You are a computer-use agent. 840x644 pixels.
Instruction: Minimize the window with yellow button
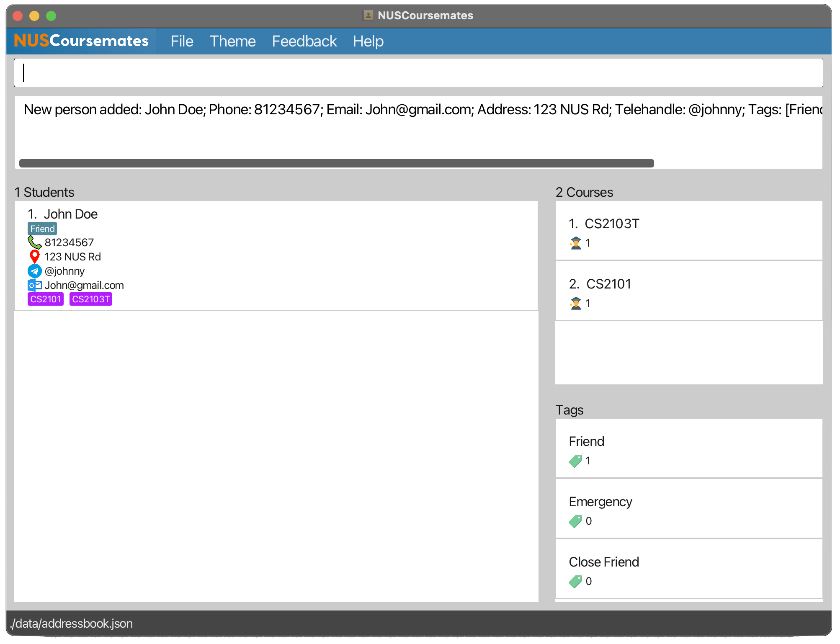coord(34,16)
